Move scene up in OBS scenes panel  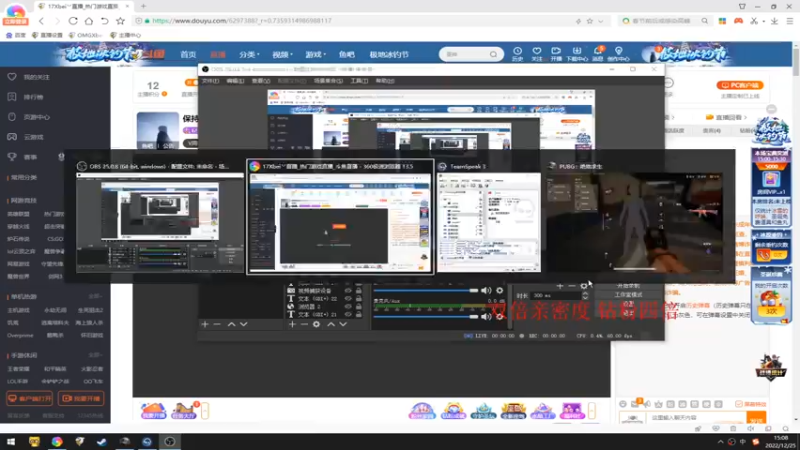(x=231, y=324)
